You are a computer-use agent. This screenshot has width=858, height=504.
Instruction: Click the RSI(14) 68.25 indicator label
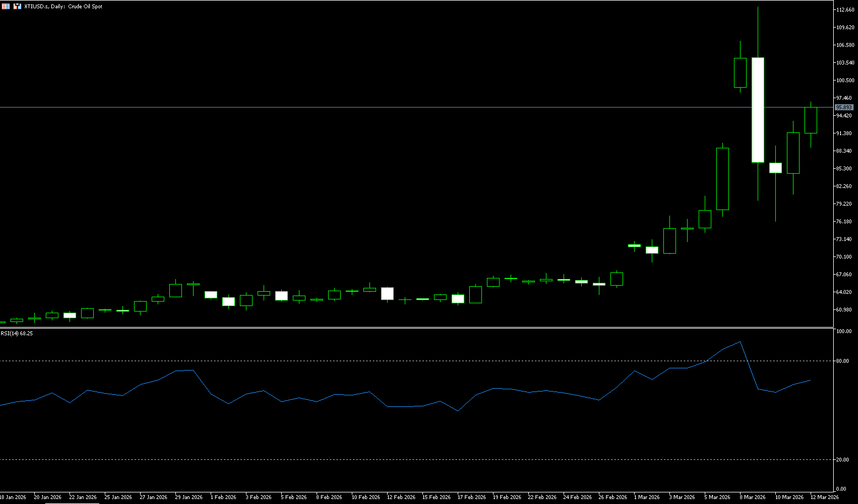[17, 334]
